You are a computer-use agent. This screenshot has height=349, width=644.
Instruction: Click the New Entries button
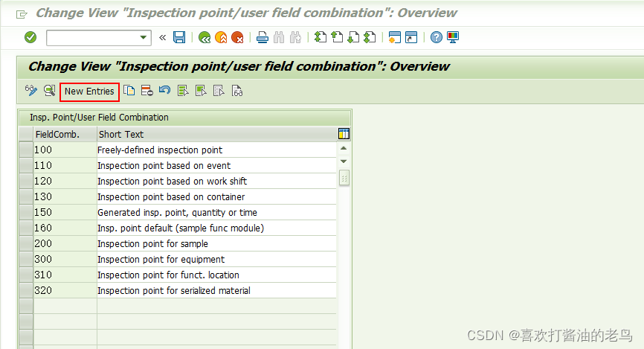pos(89,92)
